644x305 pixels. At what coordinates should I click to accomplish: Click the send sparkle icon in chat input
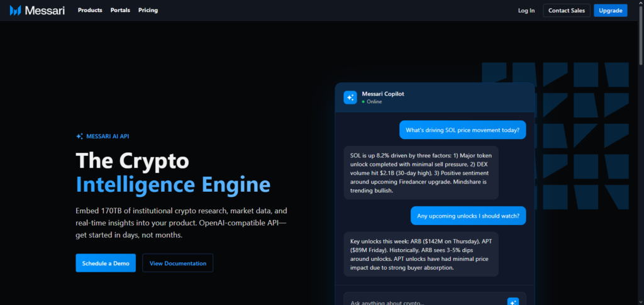pos(513,302)
